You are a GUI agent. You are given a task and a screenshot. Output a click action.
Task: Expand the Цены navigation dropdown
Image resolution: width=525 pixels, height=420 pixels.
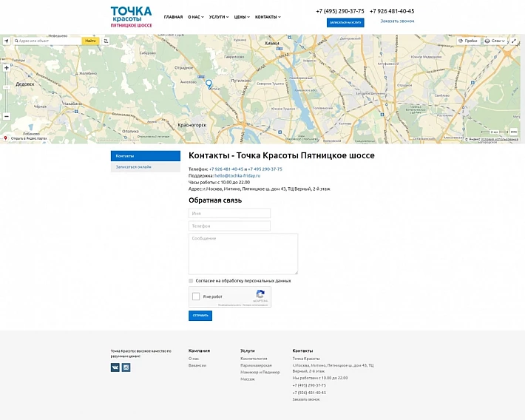click(241, 17)
